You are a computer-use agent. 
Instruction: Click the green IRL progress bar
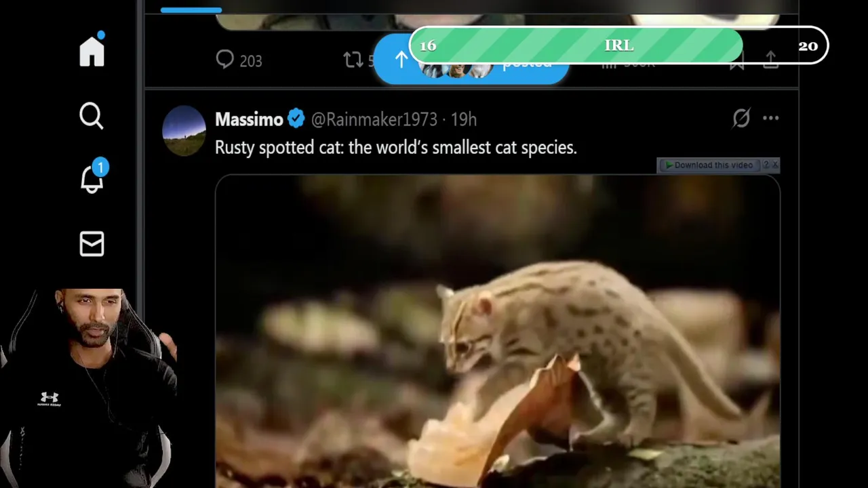point(618,45)
